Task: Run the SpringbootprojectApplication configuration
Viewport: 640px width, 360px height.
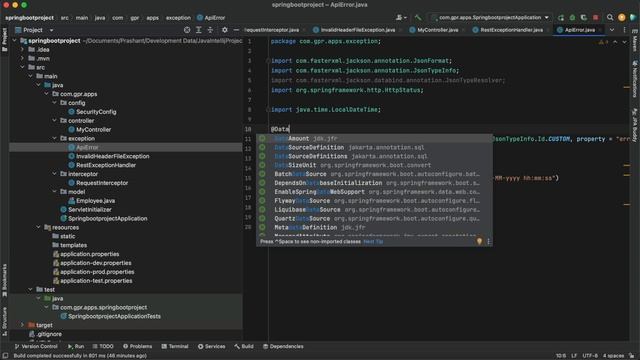Action: [561, 18]
